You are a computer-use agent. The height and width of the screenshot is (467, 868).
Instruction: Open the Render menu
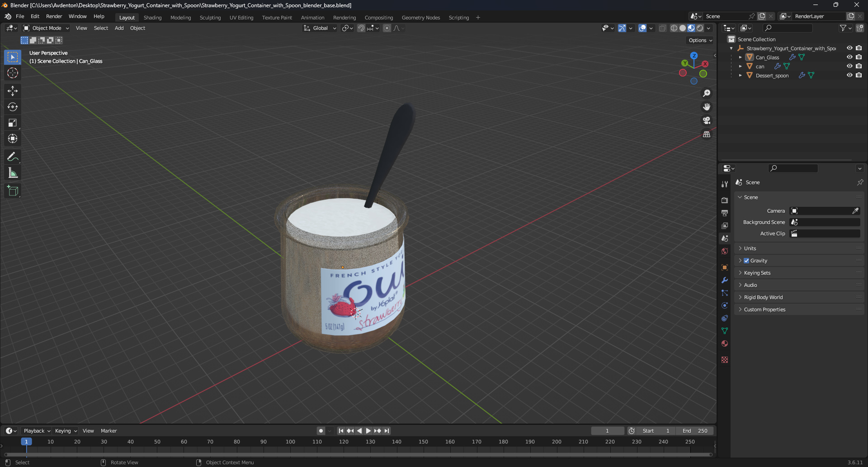(x=54, y=16)
